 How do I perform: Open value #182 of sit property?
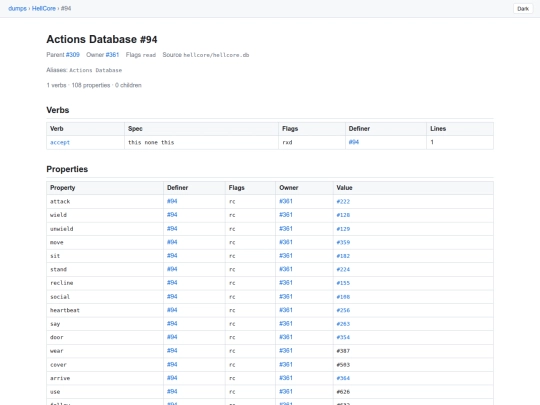click(343, 256)
